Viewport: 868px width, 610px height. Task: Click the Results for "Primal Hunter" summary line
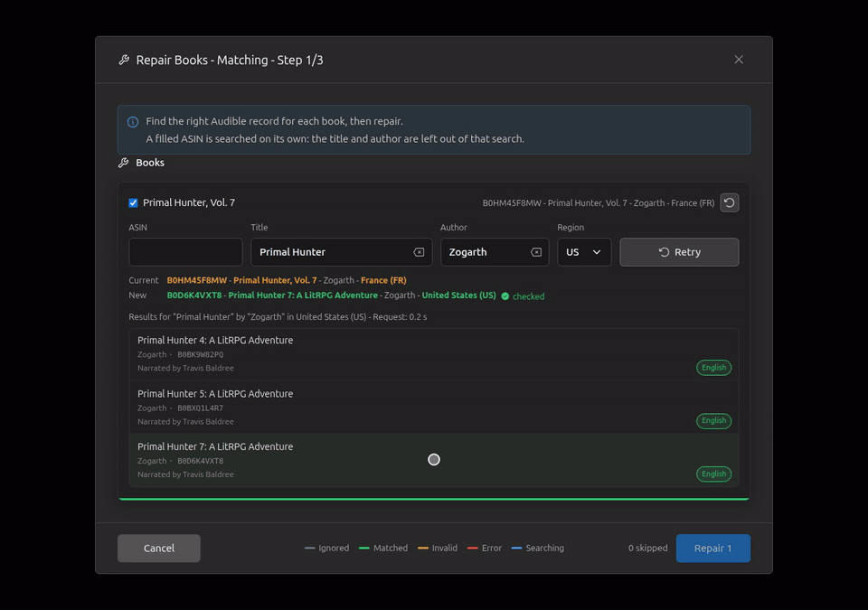click(278, 316)
